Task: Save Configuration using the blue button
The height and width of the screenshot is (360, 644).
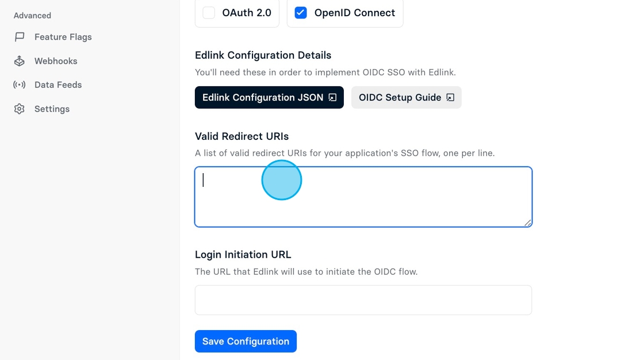Action: pyautogui.click(x=246, y=341)
